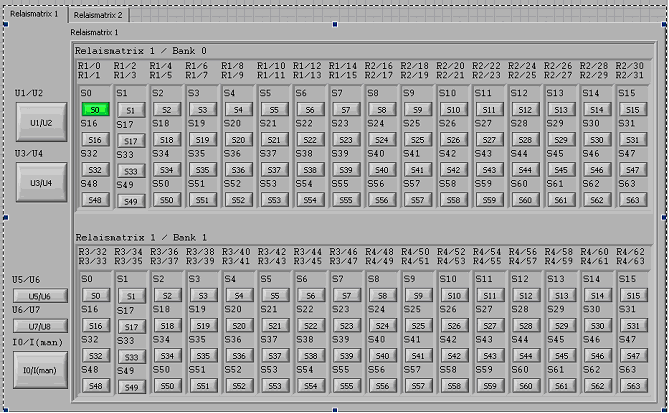The image size is (669, 413).
Task: Toggle the U5/U6 button
Action: pyautogui.click(x=40, y=296)
